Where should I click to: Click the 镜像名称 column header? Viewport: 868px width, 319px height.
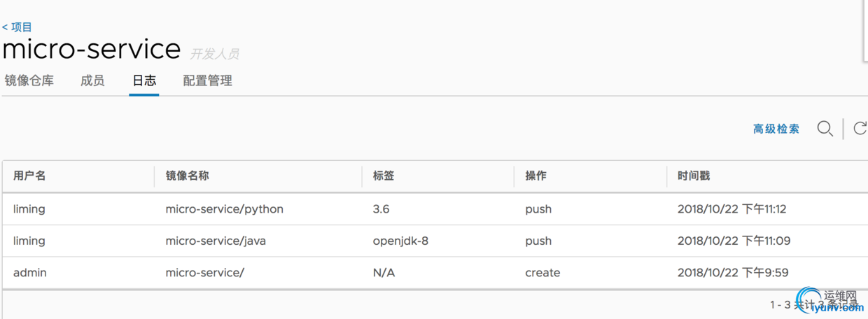tap(187, 176)
